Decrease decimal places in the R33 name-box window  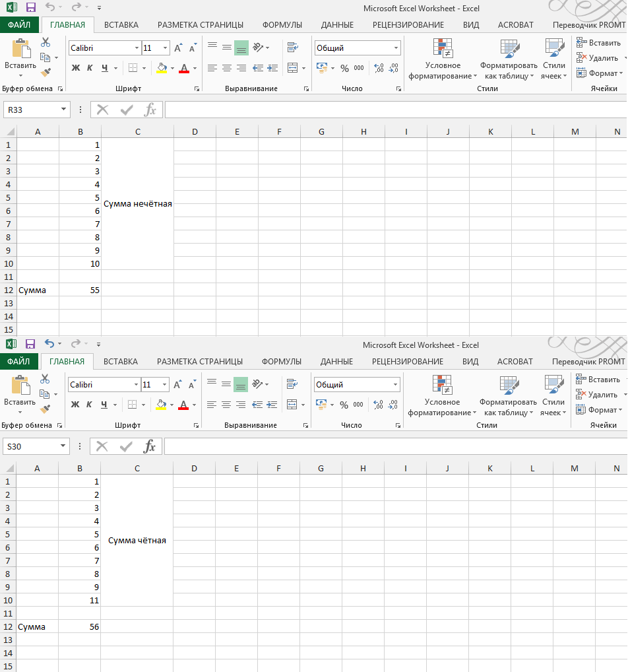coord(393,68)
